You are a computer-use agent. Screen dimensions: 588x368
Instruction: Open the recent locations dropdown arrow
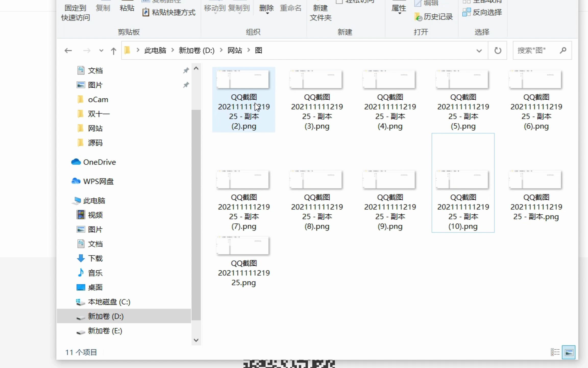[101, 51]
